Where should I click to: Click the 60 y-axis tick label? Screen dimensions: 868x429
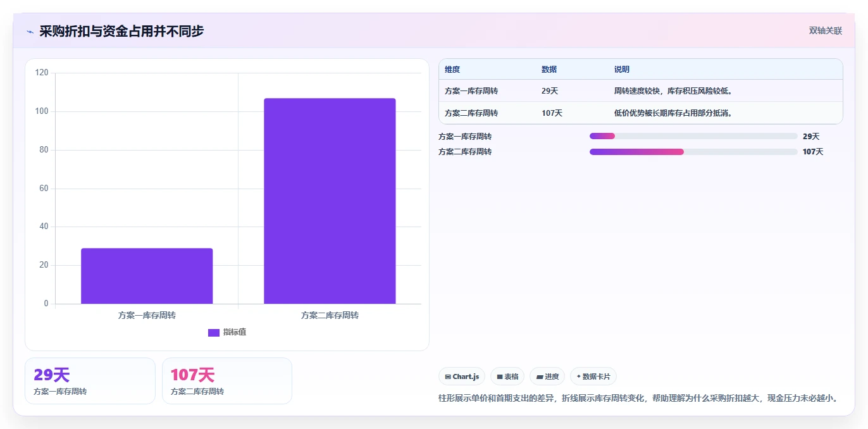click(x=44, y=189)
